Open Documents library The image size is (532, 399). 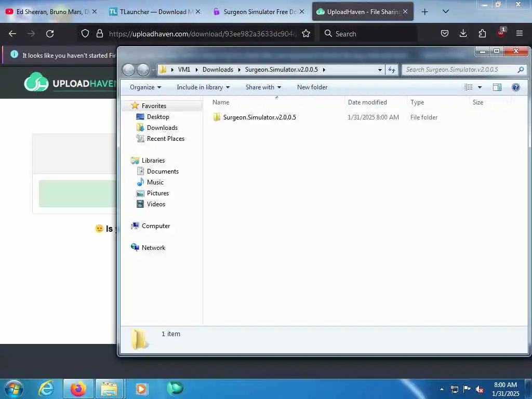(163, 171)
